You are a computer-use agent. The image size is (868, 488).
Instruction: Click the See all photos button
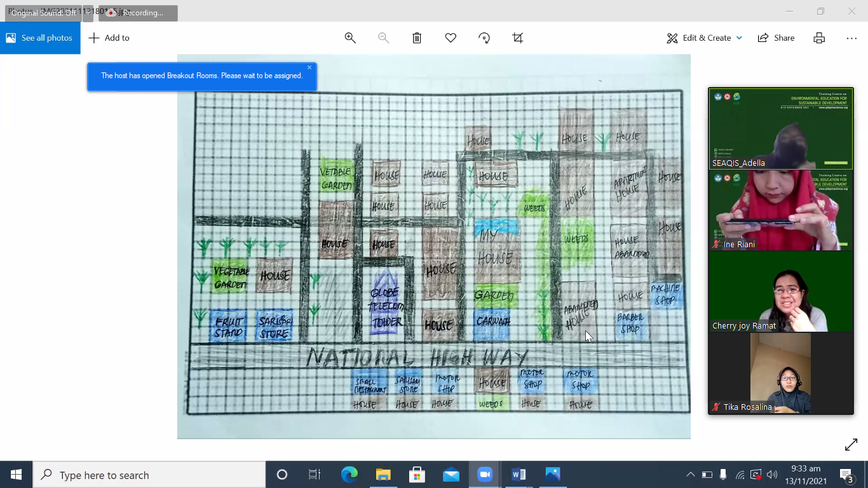pyautogui.click(x=40, y=38)
